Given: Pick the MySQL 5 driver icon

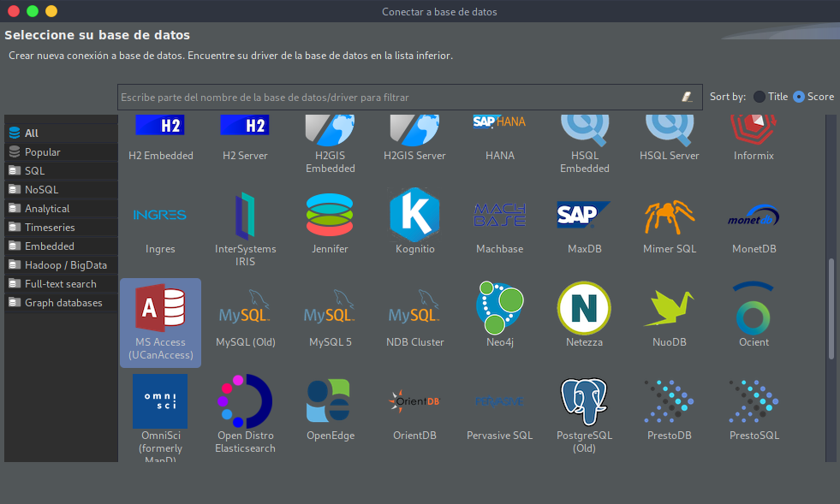Looking at the screenshot, I should tap(330, 307).
